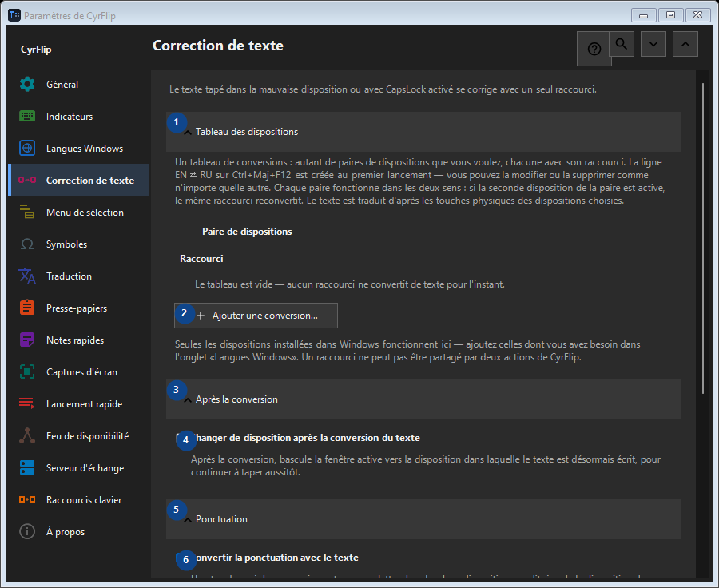Click the down-chevron button in the header
This screenshot has width=719, height=588.
coord(653,44)
